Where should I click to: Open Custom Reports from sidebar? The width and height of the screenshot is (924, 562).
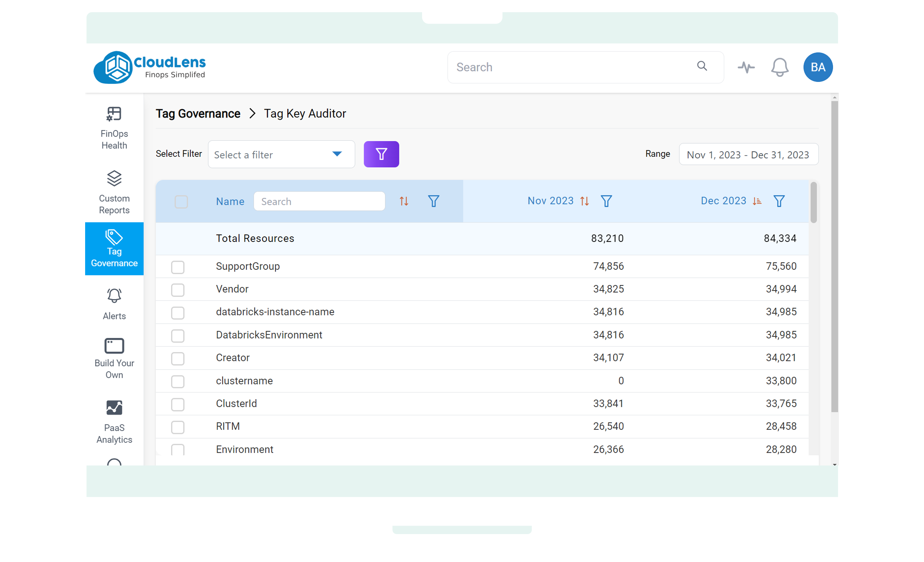[x=114, y=192]
